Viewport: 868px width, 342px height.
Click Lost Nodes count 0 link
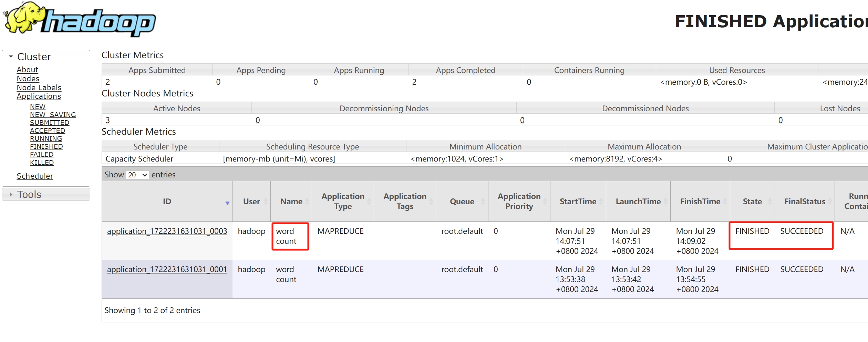pyautogui.click(x=781, y=120)
